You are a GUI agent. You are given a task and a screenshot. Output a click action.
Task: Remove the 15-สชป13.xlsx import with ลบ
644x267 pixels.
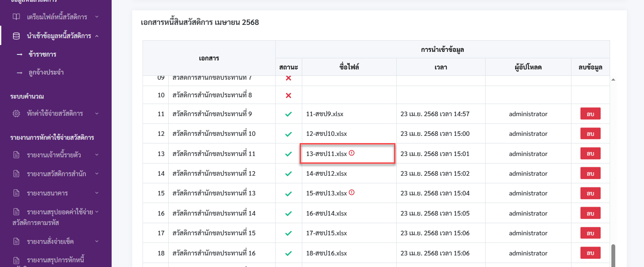pos(590,193)
